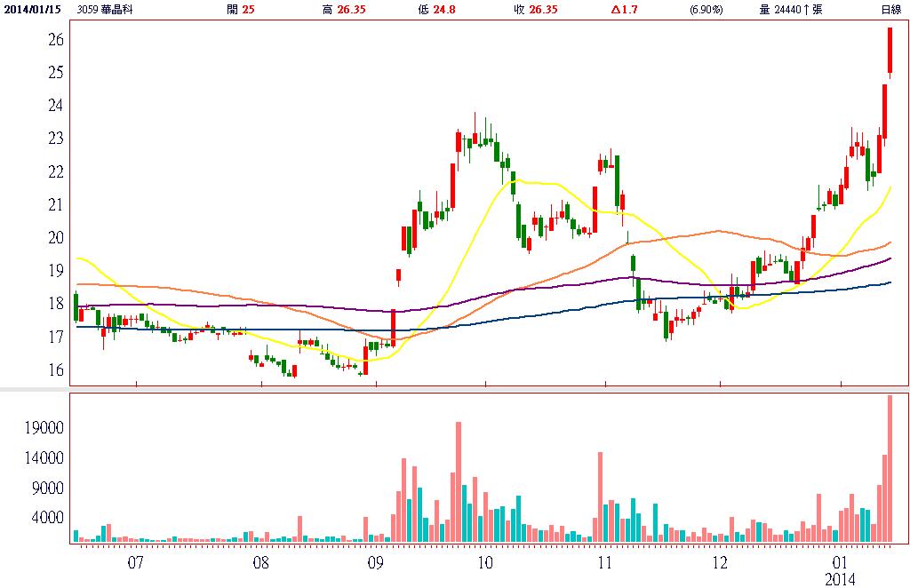Click the tallest volume bar at far right
Viewport: 910px width, 588px height.
pyautogui.click(x=890, y=468)
